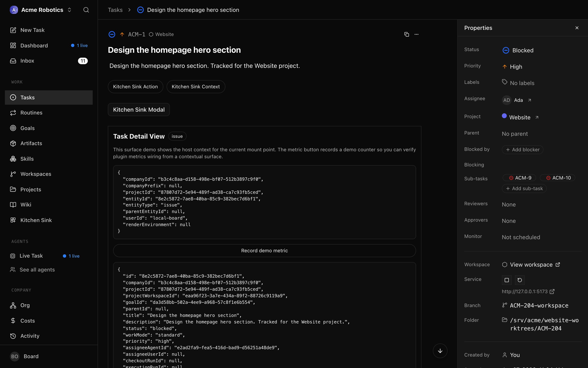This screenshot has height=368, width=588.
Task: Open the Dashboard page
Action: (49, 46)
